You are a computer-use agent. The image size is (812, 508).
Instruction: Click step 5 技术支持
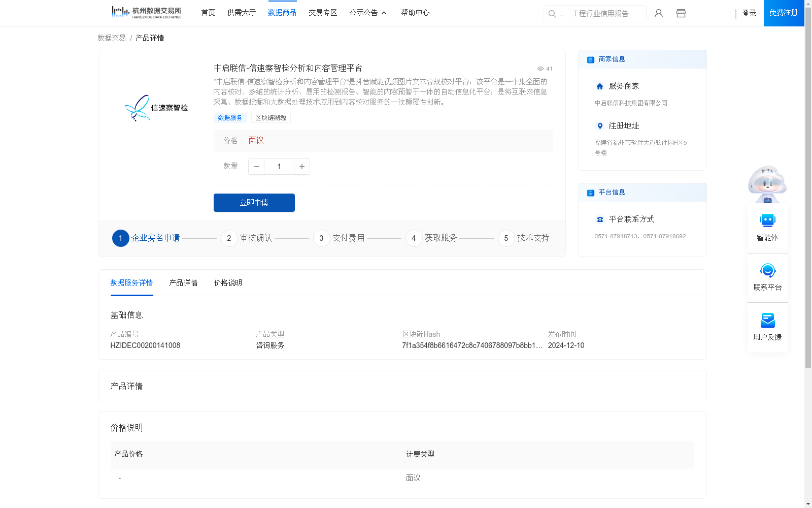pos(524,238)
